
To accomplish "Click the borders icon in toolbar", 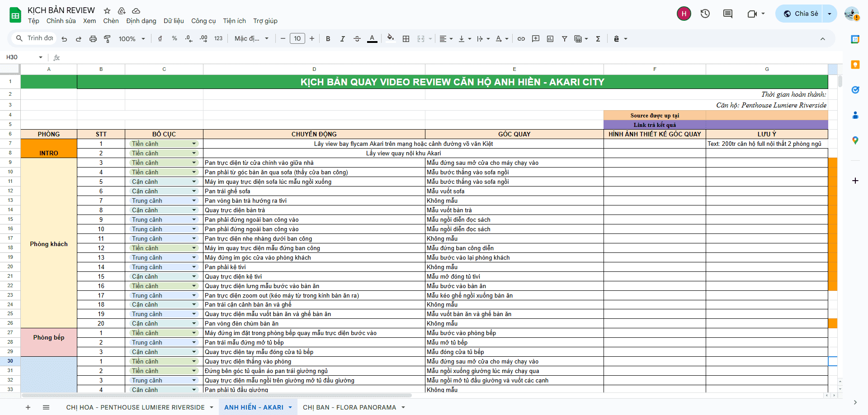I will tap(406, 39).
